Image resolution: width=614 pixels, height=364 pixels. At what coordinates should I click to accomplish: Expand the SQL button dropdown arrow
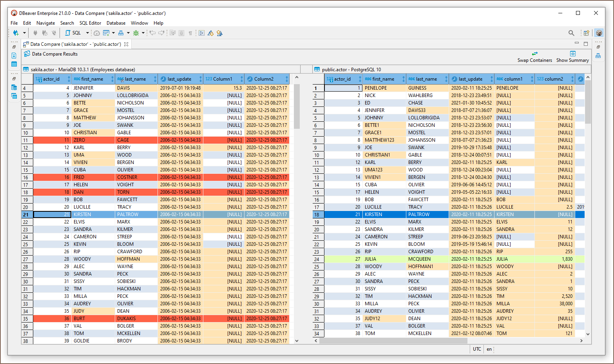[x=87, y=33]
